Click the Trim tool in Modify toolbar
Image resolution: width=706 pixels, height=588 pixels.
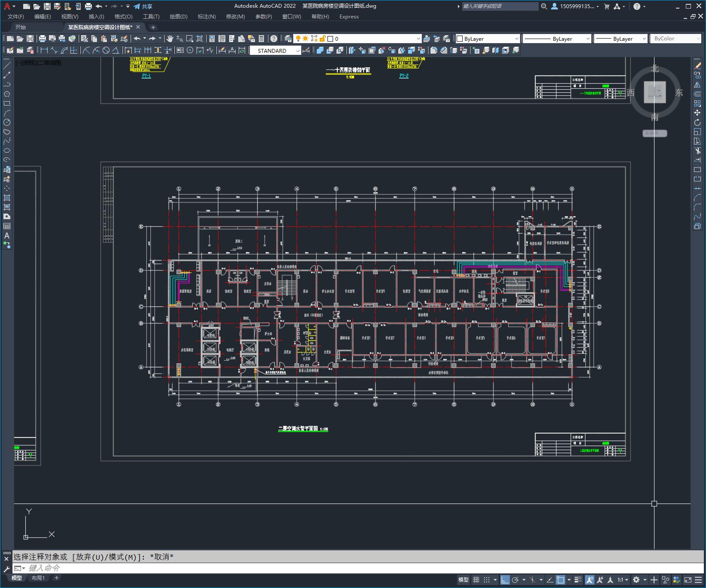click(x=697, y=151)
